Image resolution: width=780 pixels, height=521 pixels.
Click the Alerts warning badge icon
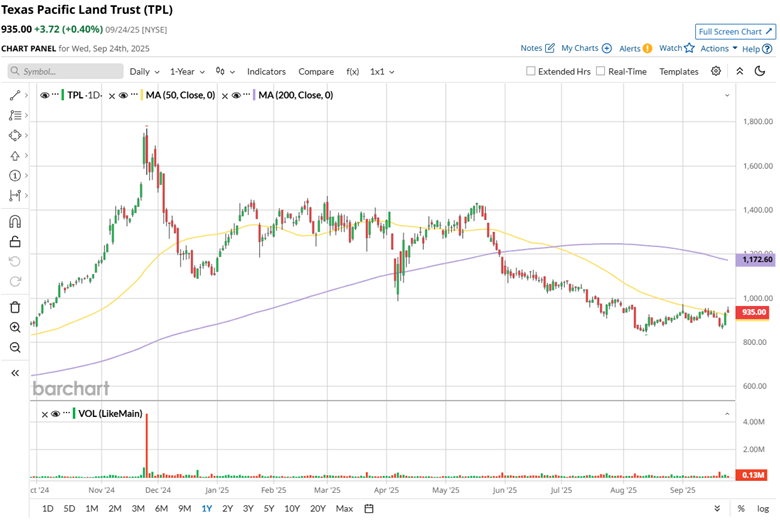point(647,48)
